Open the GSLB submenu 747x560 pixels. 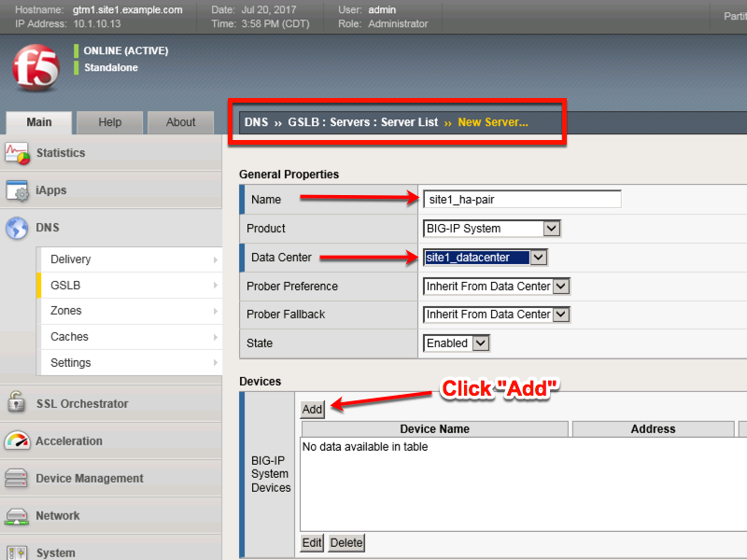coord(130,286)
